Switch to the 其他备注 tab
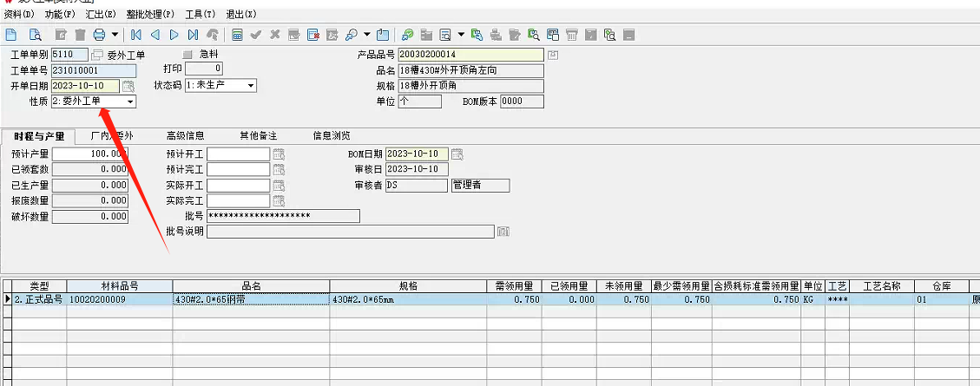Image resolution: width=980 pixels, height=386 pixels. pyautogui.click(x=258, y=135)
